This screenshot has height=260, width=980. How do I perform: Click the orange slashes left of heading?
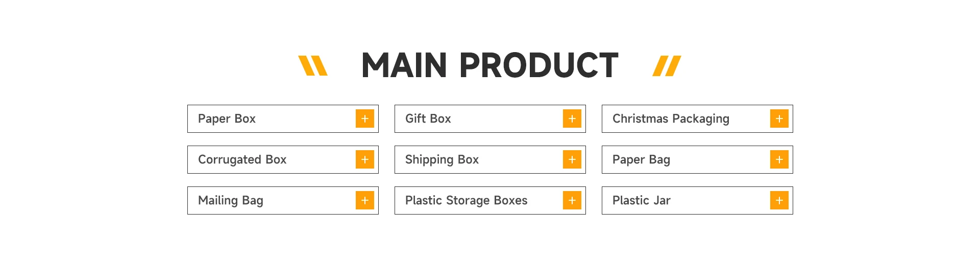pyautogui.click(x=312, y=66)
